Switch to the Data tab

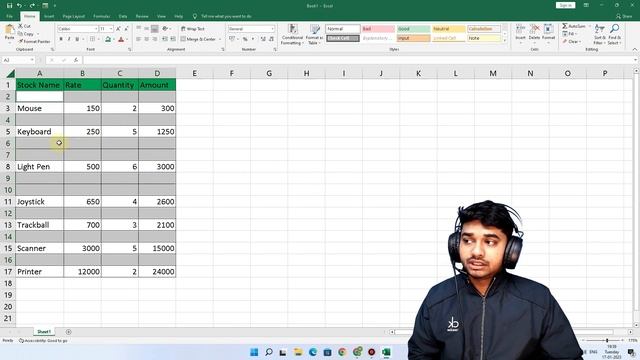[x=123, y=16]
